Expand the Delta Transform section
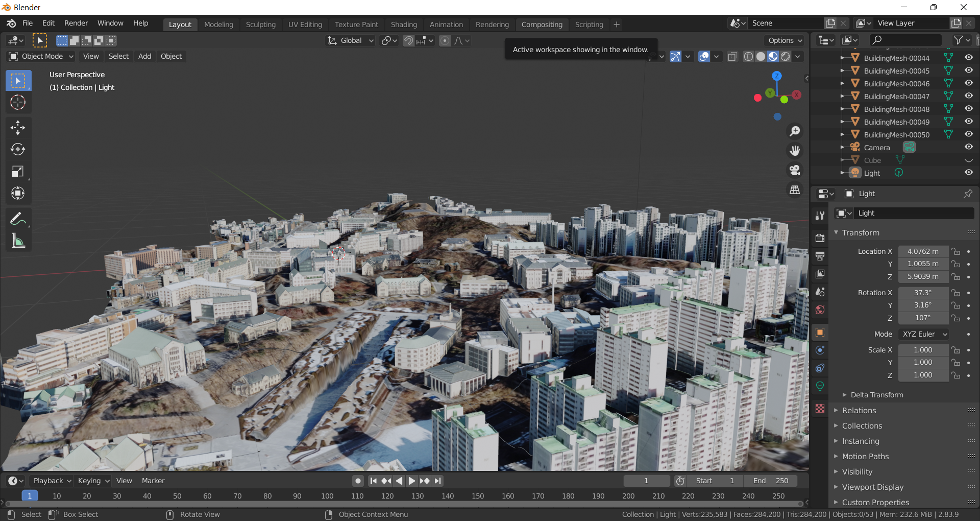 [877, 395]
